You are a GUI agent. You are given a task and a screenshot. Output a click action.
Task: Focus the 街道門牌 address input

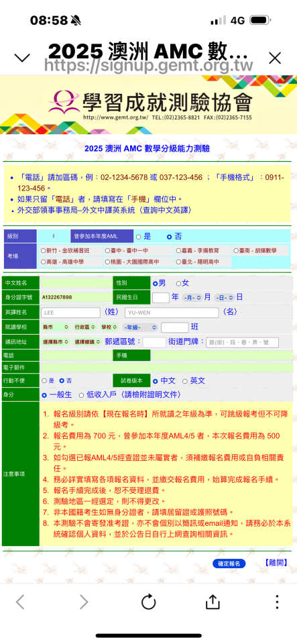(242, 342)
